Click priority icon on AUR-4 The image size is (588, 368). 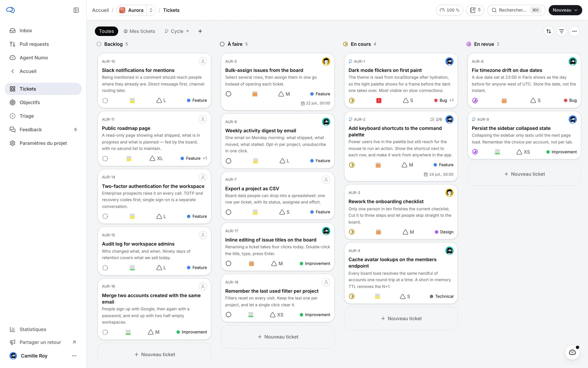point(377,296)
